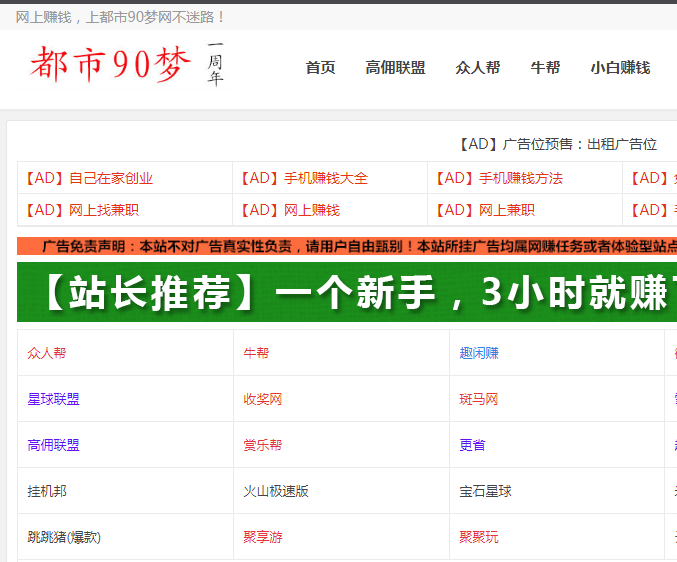Open the 高佣联盟 navigation menu item
The image size is (677, 562).
pos(395,68)
